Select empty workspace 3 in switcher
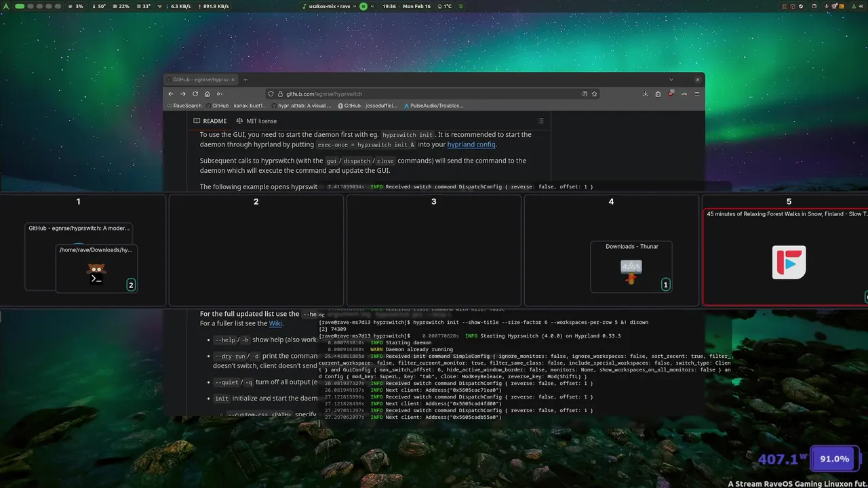The image size is (868, 488). 434,250
